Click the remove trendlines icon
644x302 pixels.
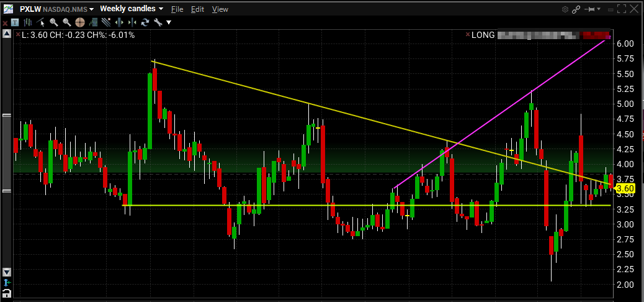tap(106, 22)
